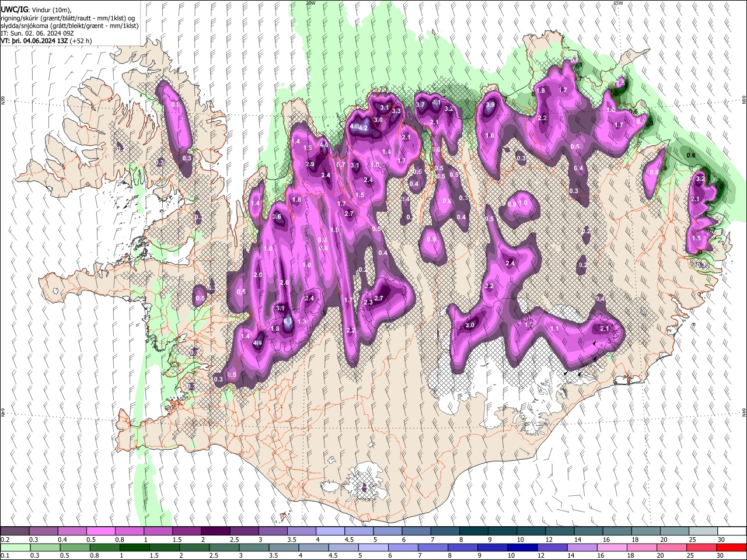747x560 pixels.
Task: Select upper legend swatch between 4 and 4.5
Action: (x=330, y=531)
